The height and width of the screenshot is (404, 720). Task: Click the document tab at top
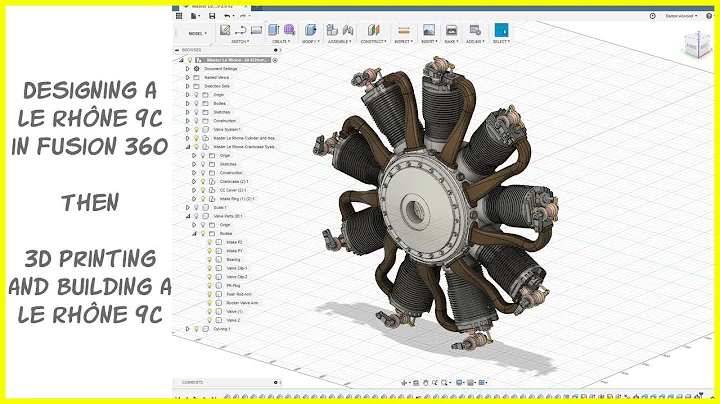tap(215, 7)
